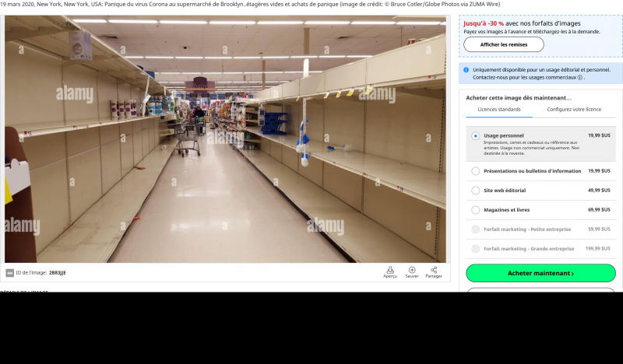Image resolution: width=623 pixels, height=364 pixels.
Task: Select Forfait marketing - Grande entreprise option
Action: point(475,249)
